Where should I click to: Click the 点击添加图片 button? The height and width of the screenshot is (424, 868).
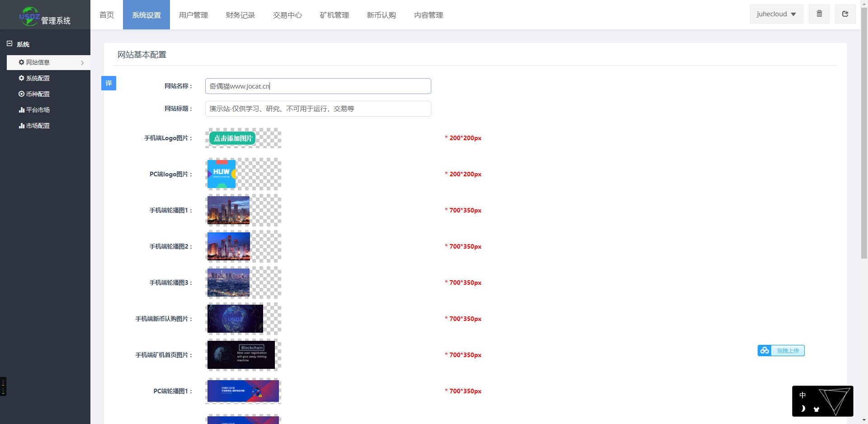pos(232,138)
